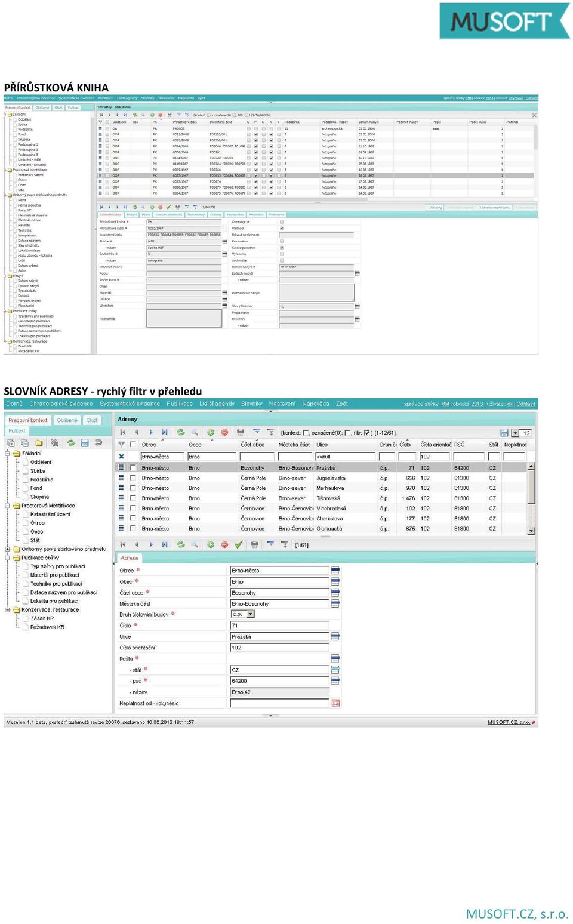The image size is (573, 924).
Task: Clear quick filter with the X icon
Action: [x=122, y=457]
